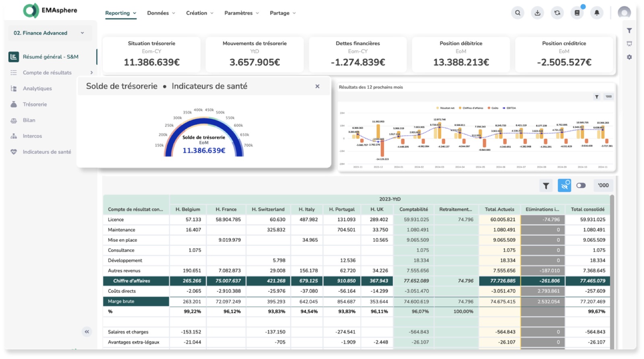This screenshot has width=644, height=359.
Task: Open Intercos in the sidebar
Action: pyautogui.click(x=32, y=136)
